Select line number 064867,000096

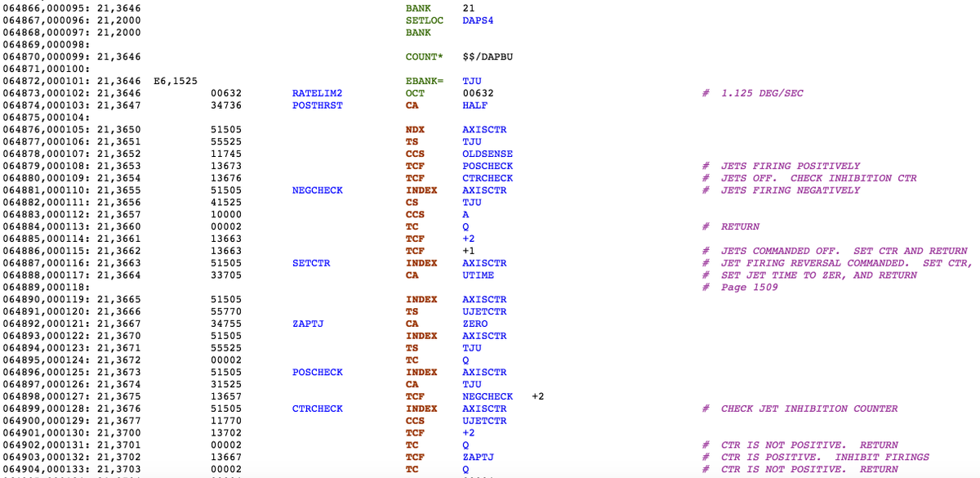click(47, 20)
